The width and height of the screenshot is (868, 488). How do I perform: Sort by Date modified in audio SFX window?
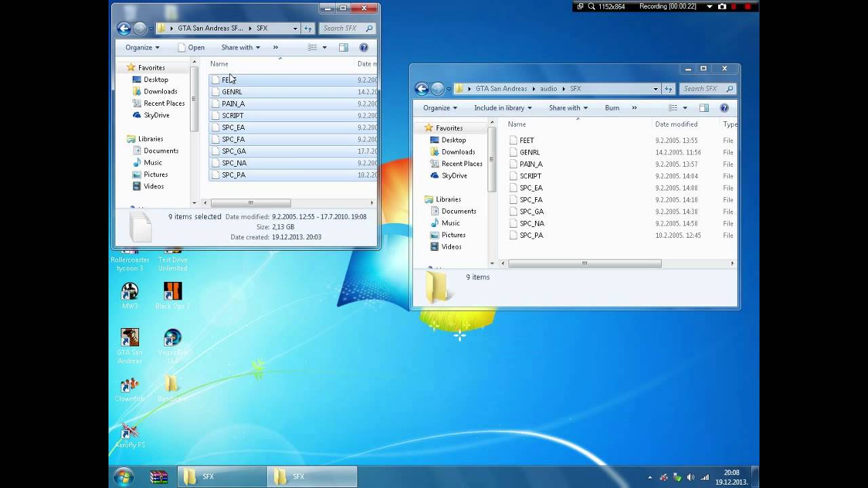point(676,124)
